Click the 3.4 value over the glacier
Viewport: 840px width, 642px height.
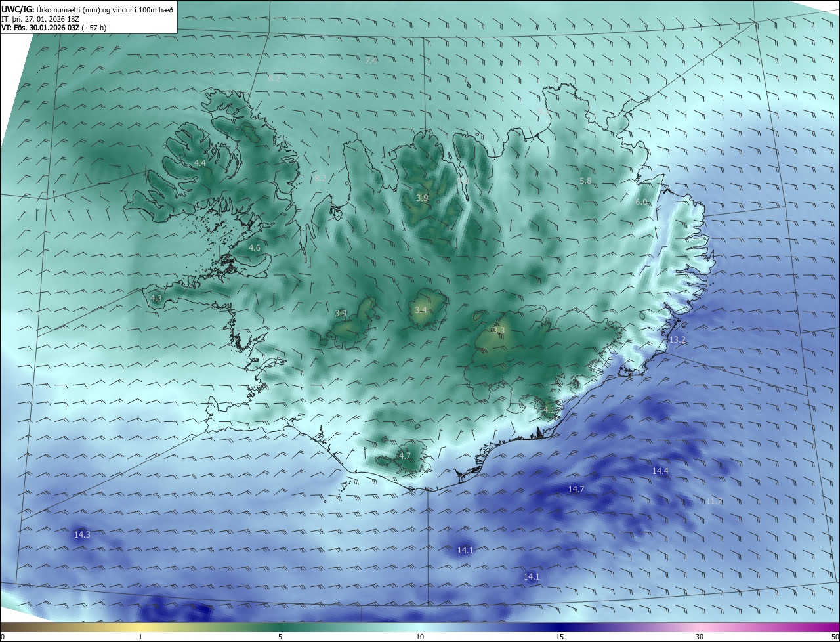pyautogui.click(x=421, y=310)
